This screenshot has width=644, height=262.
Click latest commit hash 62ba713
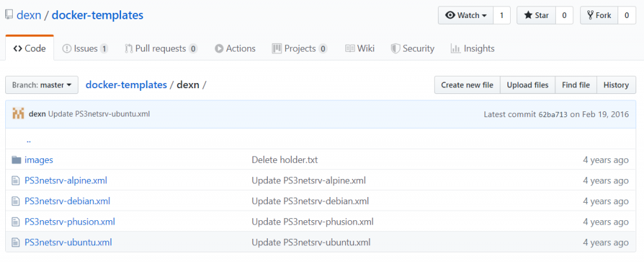[553, 114]
